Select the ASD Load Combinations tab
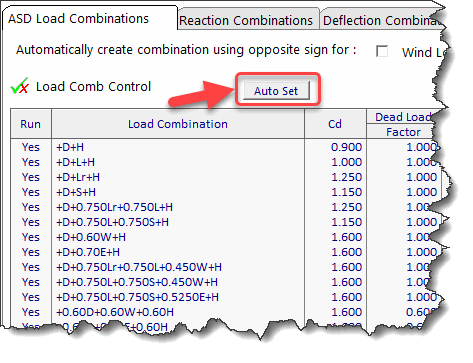 [x=79, y=19]
